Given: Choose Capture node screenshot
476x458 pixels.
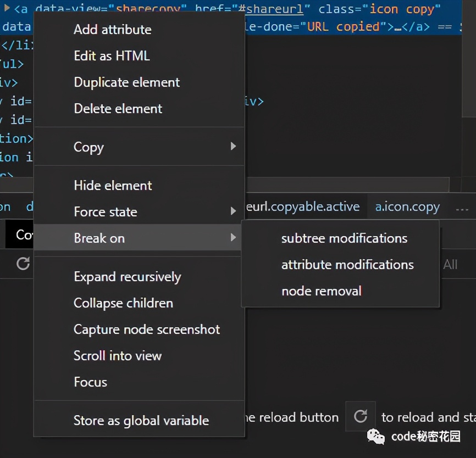Looking at the screenshot, I should coord(146,329).
